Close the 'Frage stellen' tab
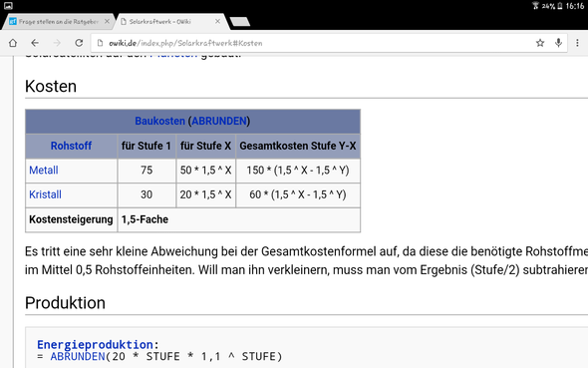This screenshot has height=368, width=588. 107,21
